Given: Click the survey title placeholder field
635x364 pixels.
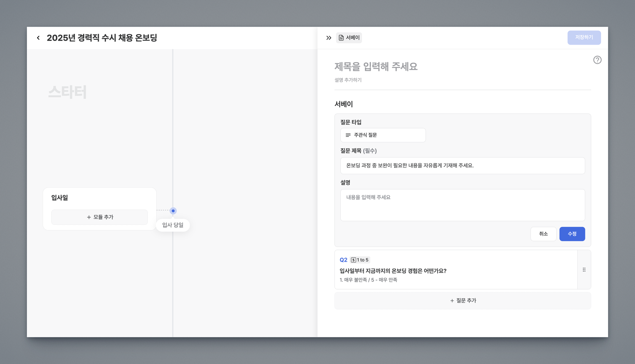Looking at the screenshot, I should [x=376, y=67].
